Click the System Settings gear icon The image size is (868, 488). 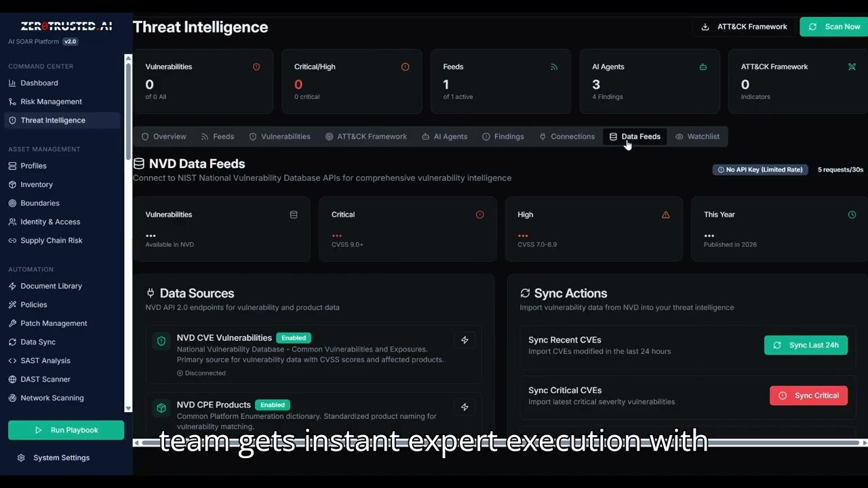tap(22, 458)
